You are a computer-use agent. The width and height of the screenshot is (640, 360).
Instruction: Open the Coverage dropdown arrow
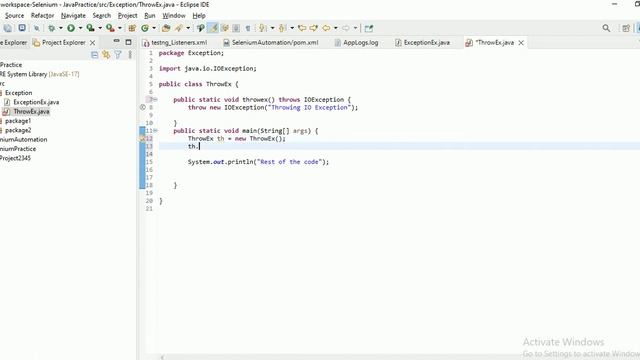pos(100,28)
